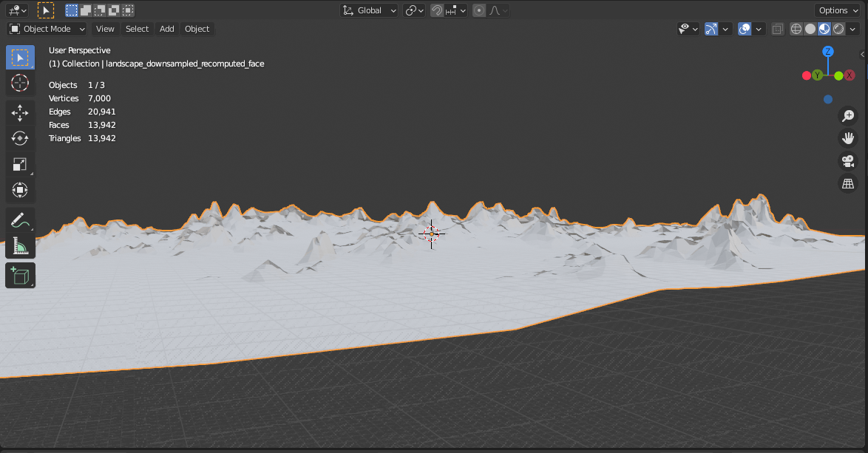Click the Z axis on the navigation gizmo
The width and height of the screenshot is (868, 453).
click(828, 52)
